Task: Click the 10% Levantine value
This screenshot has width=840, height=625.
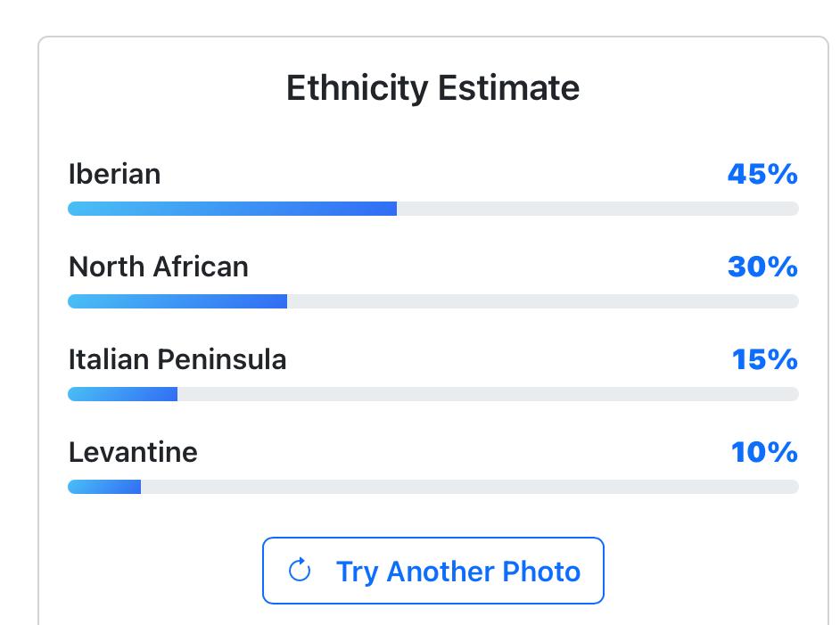Action: (764, 452)
